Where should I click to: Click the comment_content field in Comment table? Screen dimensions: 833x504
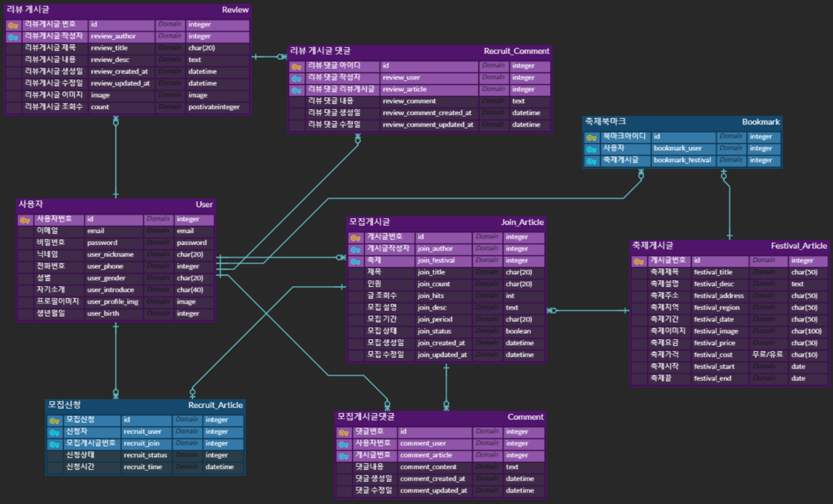[x=428, y=467]
